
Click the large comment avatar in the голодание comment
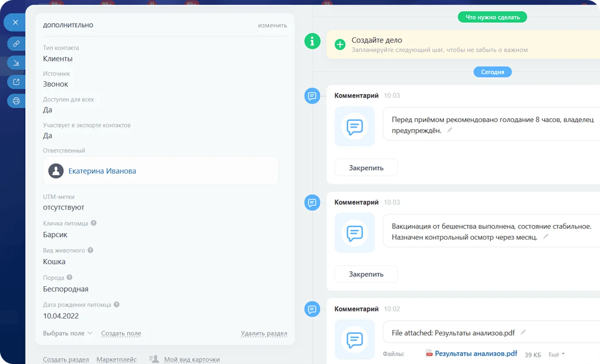[355, 126]
